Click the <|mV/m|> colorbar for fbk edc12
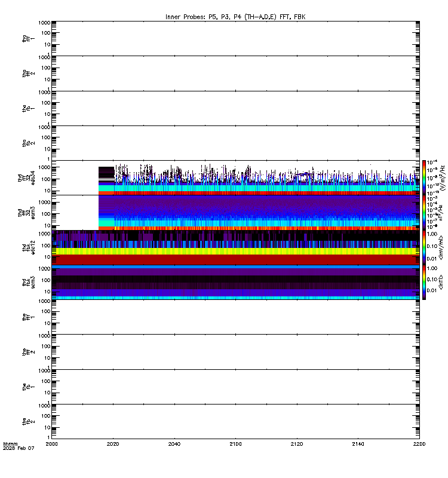This screenshot has height=478, width=448. tap(424, 247)
